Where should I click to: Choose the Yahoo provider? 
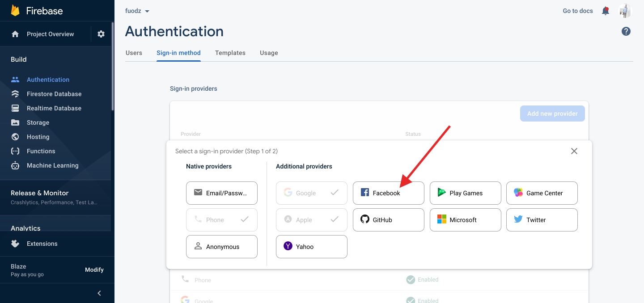[311, 247]
